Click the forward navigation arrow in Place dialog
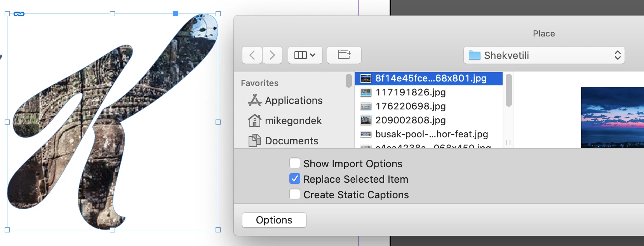The width and height of the screenshot is (644, 246). [x=272, y=55]
